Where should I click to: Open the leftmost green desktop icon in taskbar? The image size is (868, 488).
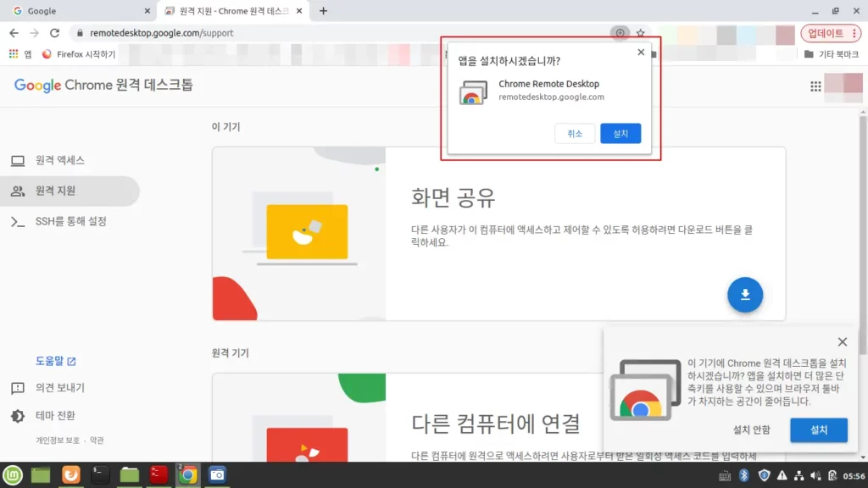coord(41,475)
